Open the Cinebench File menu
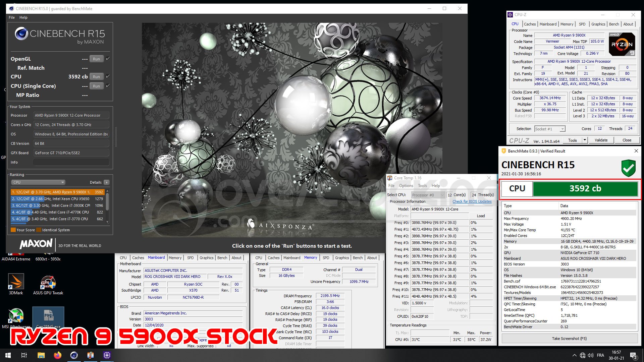Screen dimensions: 644x362 point(12,17)
